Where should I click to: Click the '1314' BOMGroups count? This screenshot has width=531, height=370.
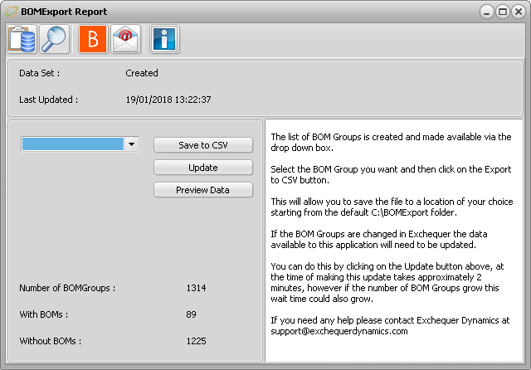196,288
